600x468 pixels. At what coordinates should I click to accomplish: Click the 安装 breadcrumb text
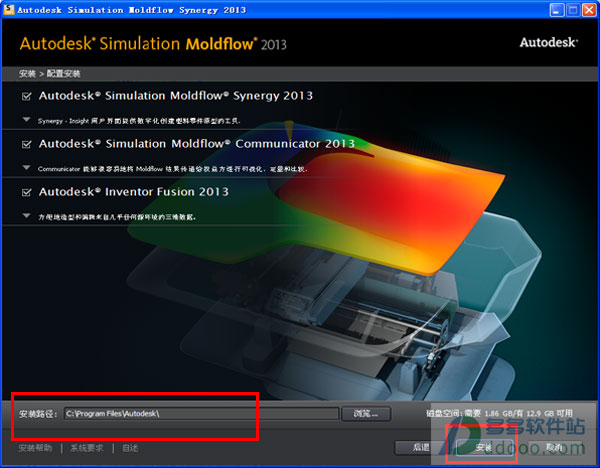point(27,74)
